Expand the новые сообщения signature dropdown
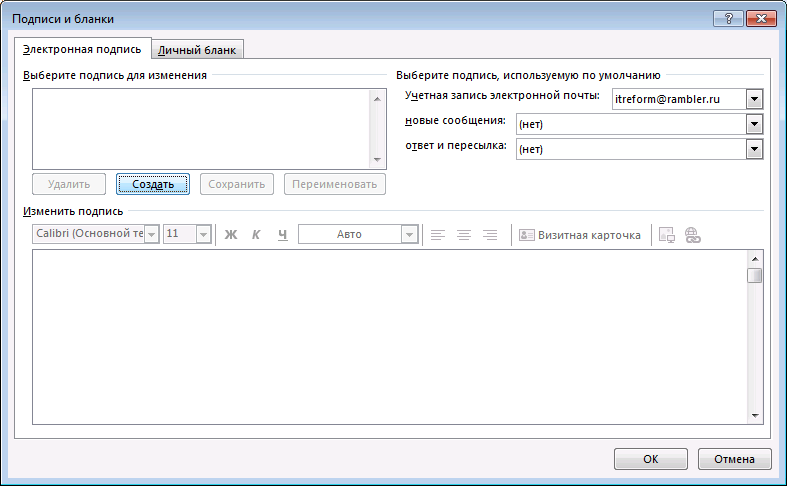787x486 pixels. coord(754,124)
